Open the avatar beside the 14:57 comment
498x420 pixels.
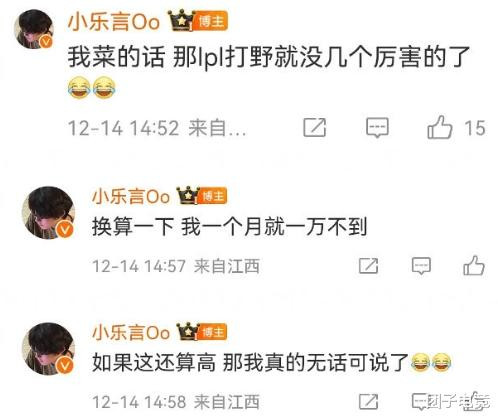click(x=49, y=212)
